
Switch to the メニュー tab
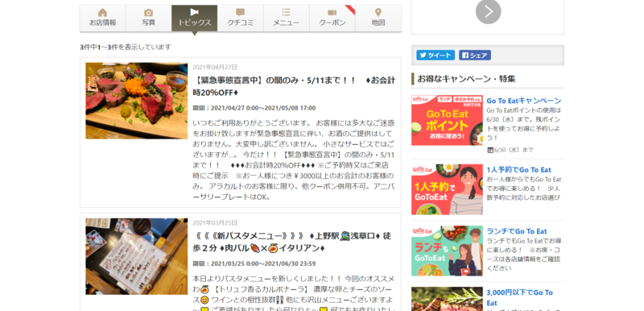tap(287, 18)
